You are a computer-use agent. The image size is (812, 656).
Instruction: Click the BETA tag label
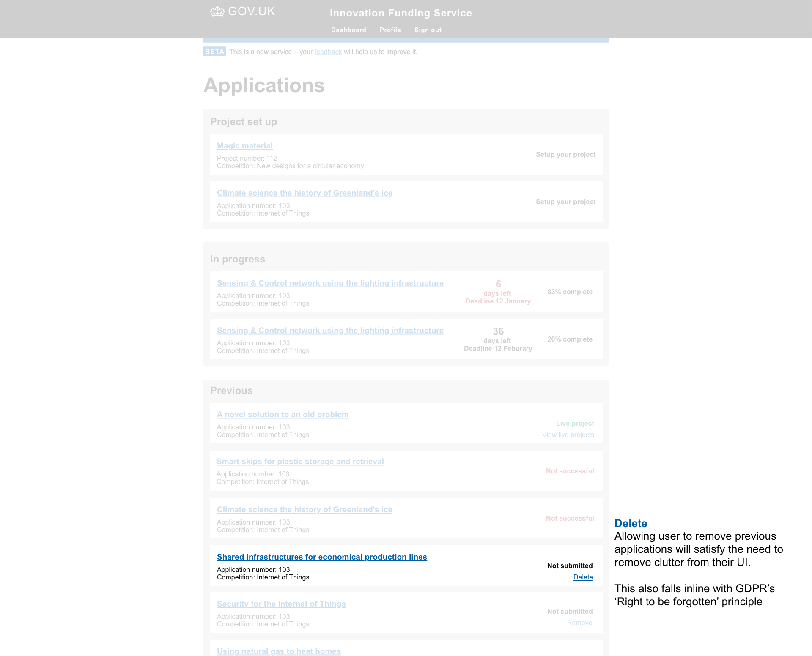(214, 52)
